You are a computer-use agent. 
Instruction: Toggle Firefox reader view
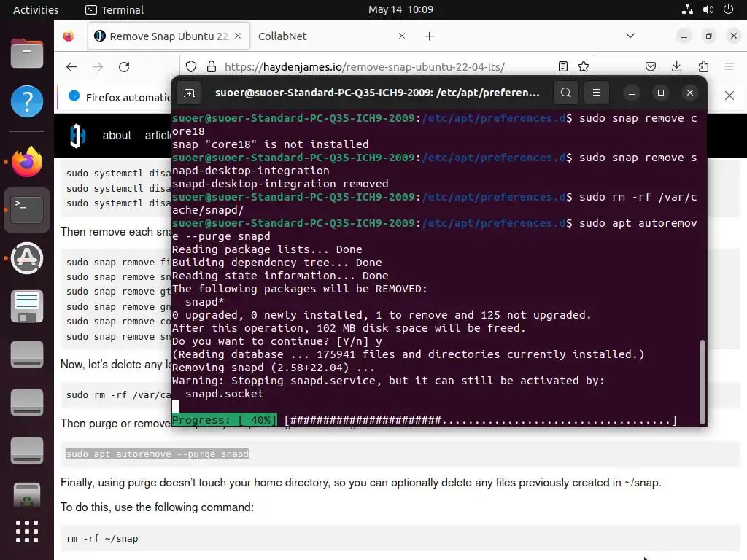click(x=563, y=66)
